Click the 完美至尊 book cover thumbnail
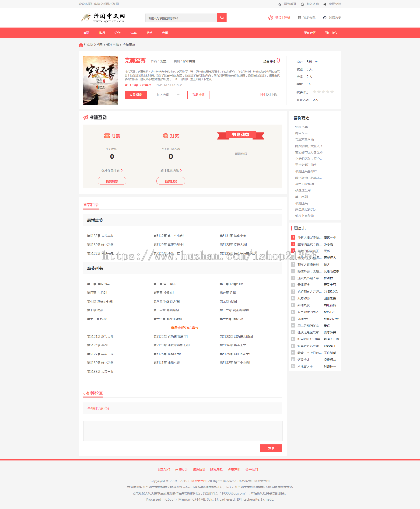This screenshot has width=420, height=509. [x=100, y=80]
